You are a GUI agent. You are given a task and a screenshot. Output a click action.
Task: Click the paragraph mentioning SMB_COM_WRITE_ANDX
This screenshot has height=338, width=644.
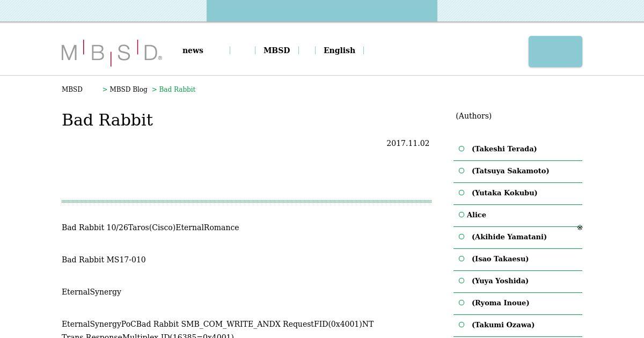click(218, 330)
